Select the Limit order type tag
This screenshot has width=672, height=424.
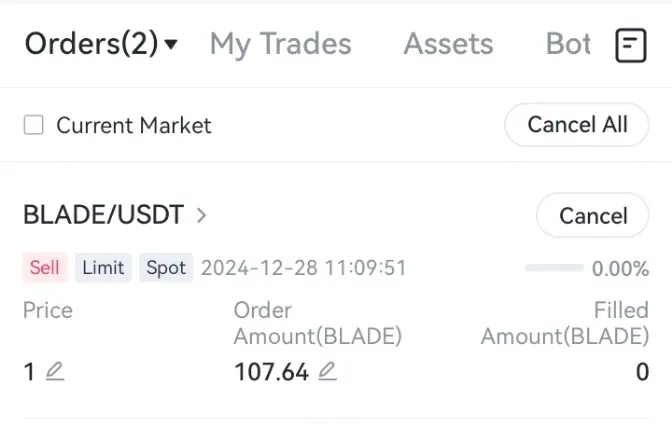[103, 268]
